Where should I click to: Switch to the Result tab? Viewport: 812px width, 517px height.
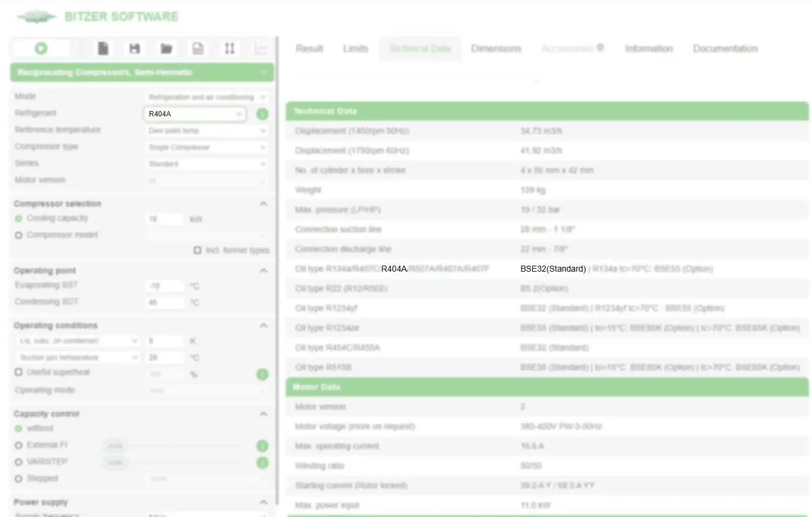(x=309, y=49)
